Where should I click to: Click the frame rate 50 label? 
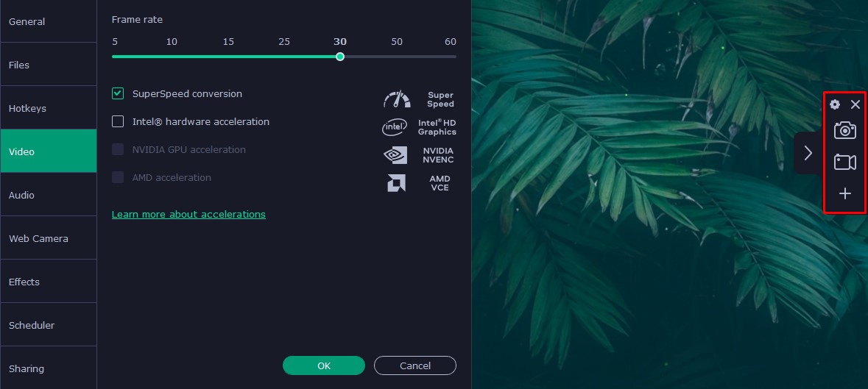[x=397, y=41]
